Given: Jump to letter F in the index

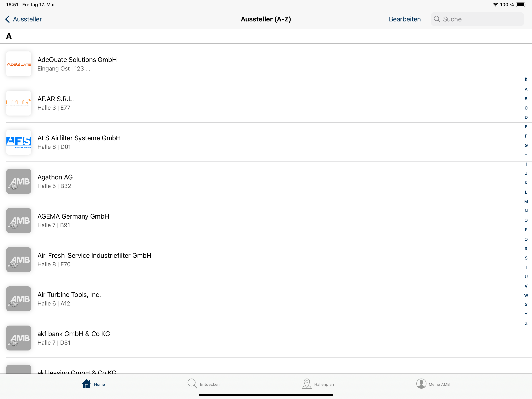Looking at the screenshot, I should (526, 136).
